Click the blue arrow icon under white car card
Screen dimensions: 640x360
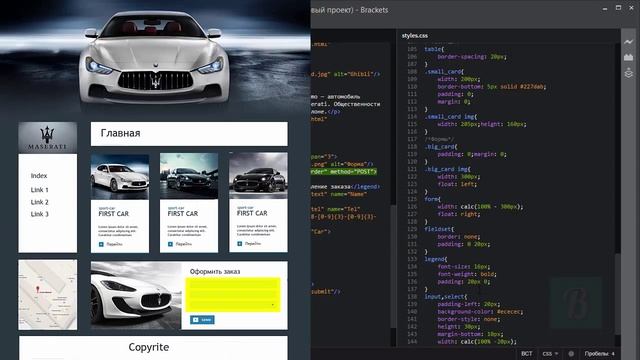coord(101,244)
